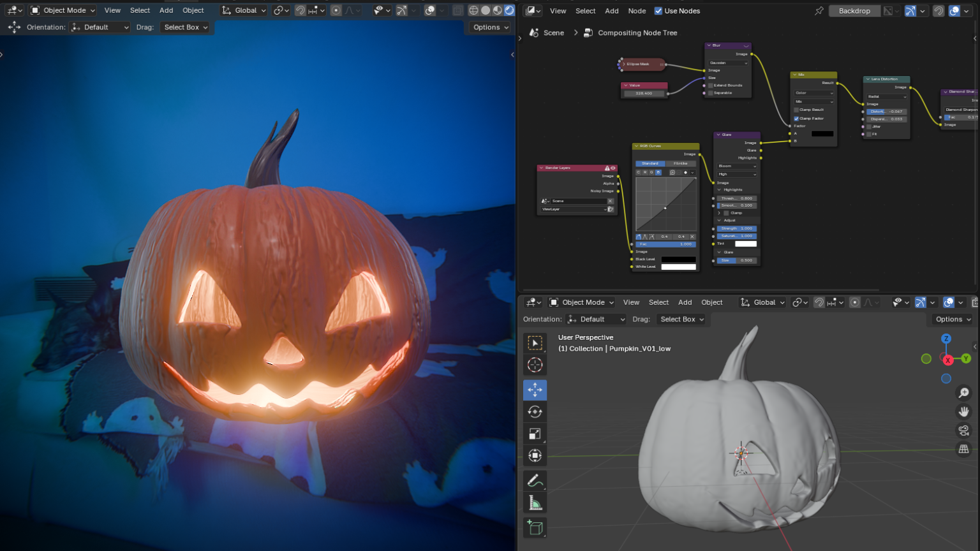Open the Gaussian filter dropdown in the Blur node

click(727, 62)
